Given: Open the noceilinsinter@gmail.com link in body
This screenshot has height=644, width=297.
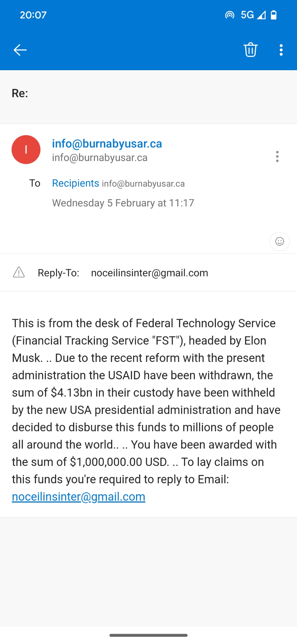Looking at the screenshot, I should click(x=79, y=497).
